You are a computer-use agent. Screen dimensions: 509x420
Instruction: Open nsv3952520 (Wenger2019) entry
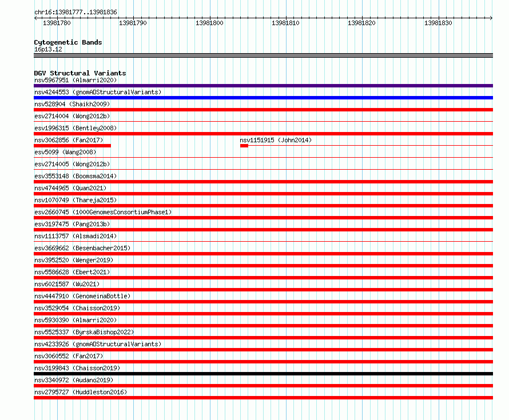point(74,260)
